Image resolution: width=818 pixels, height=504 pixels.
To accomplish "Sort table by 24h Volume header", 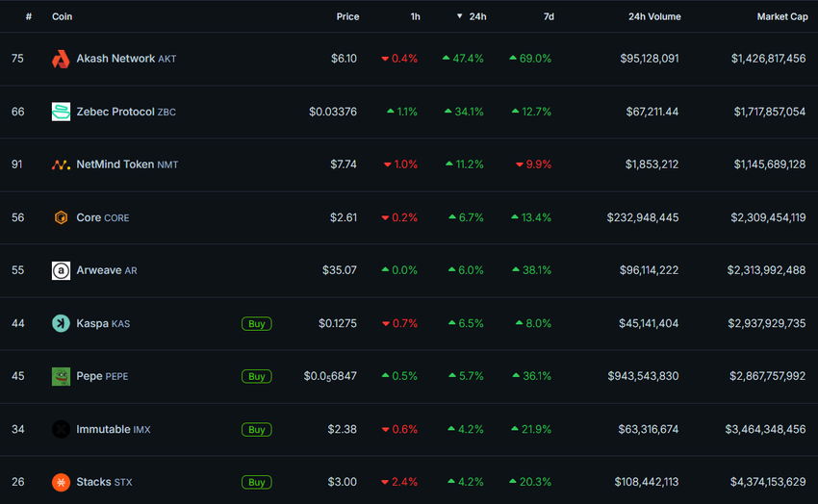I will (654, 16).
